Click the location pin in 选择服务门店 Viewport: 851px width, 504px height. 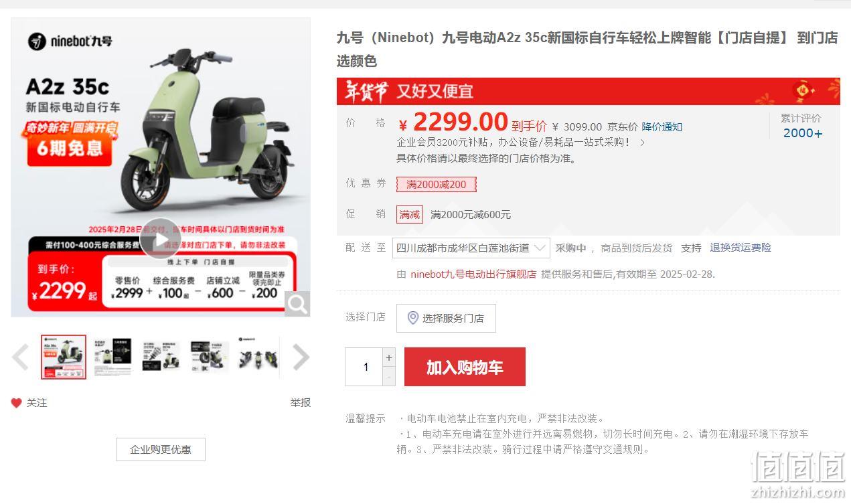[x=413, y=318]
